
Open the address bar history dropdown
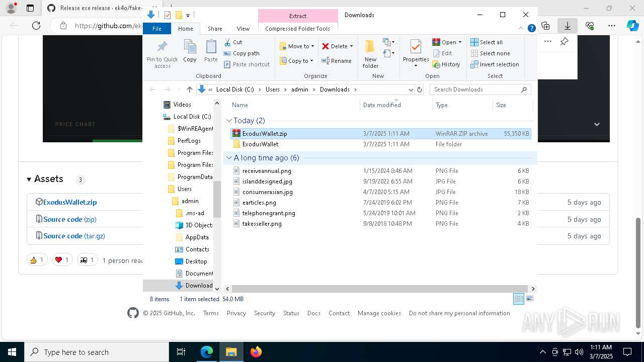(411, 89)
